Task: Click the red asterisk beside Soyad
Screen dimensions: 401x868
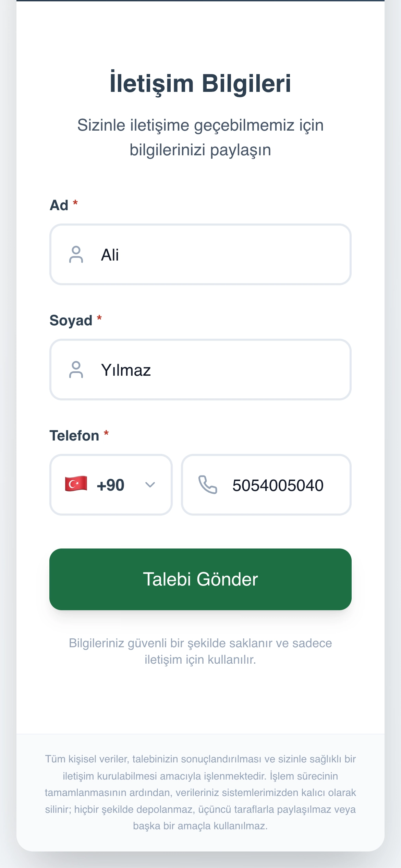Action: pos(99,318)
